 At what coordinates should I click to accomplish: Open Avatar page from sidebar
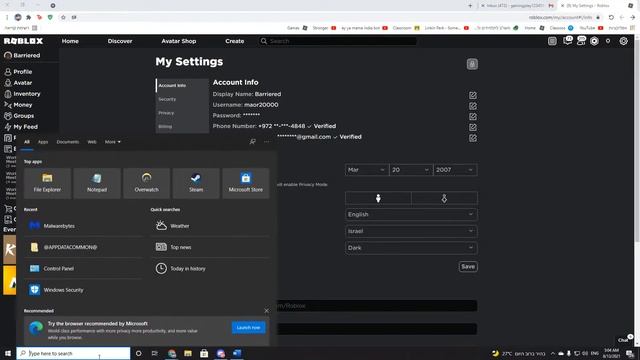(x=18, y=82)
